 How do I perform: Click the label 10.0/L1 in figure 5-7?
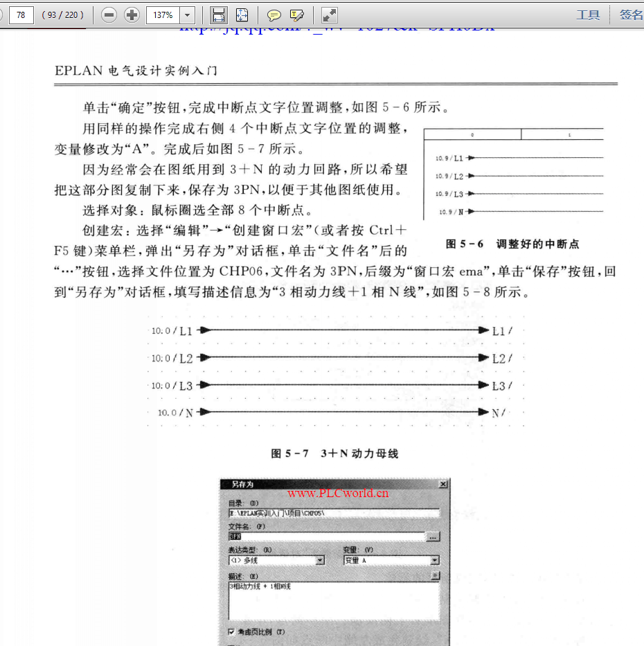(172, 331)
